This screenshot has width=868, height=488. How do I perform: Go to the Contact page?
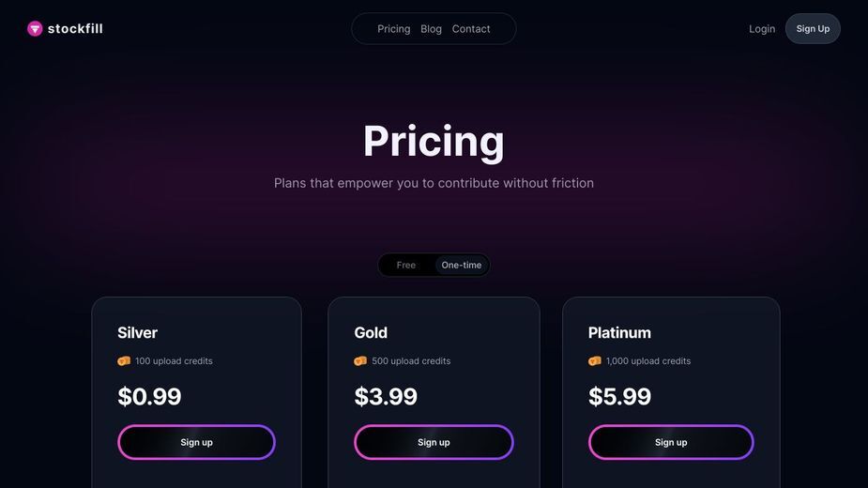[x=471, y=29]
